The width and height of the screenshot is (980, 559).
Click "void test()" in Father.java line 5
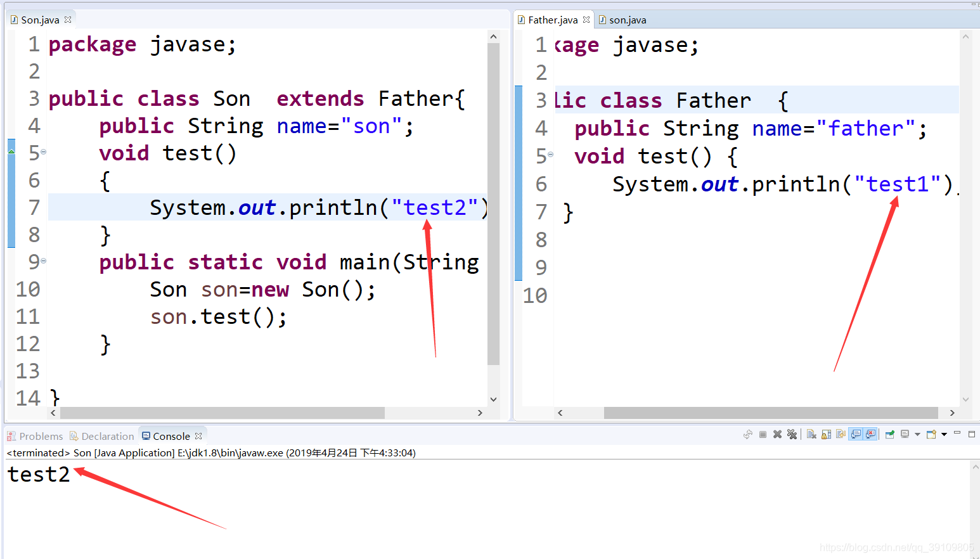pos(643,156)
